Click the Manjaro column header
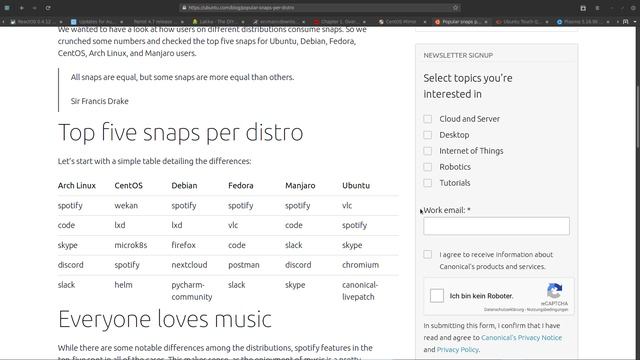Screen dimensions: 640x360 pos(300,185)
